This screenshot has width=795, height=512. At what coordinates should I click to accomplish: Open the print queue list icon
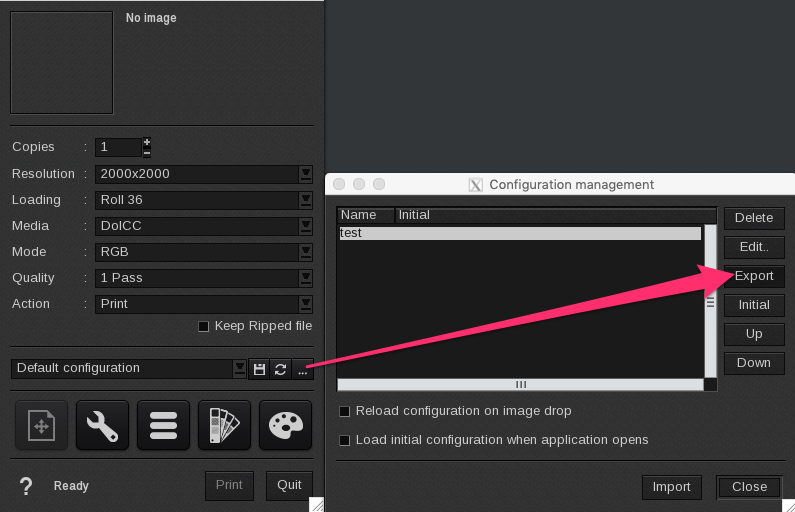point(163,426)
